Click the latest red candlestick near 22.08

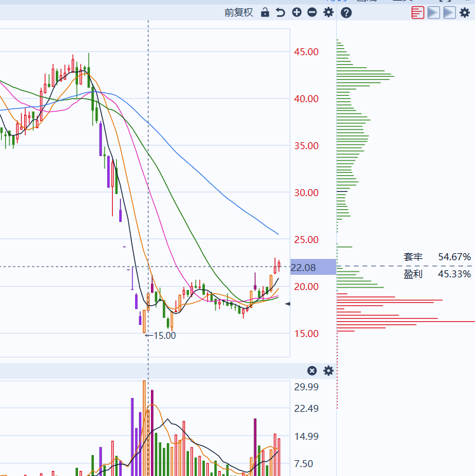(x=279, y=265)
